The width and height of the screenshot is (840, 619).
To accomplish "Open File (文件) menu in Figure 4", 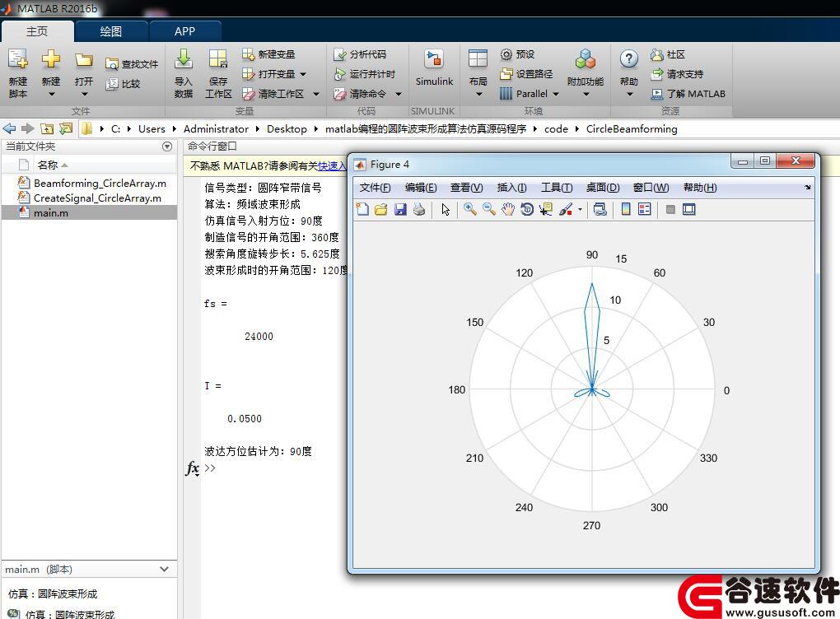I will pyautogui.click(x=375, y=188).
